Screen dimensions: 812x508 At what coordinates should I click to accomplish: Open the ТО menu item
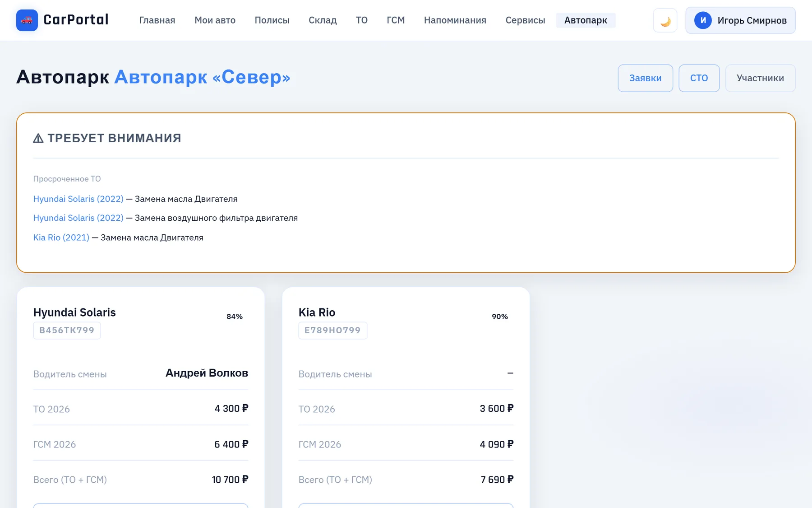[x=362, y=20]
